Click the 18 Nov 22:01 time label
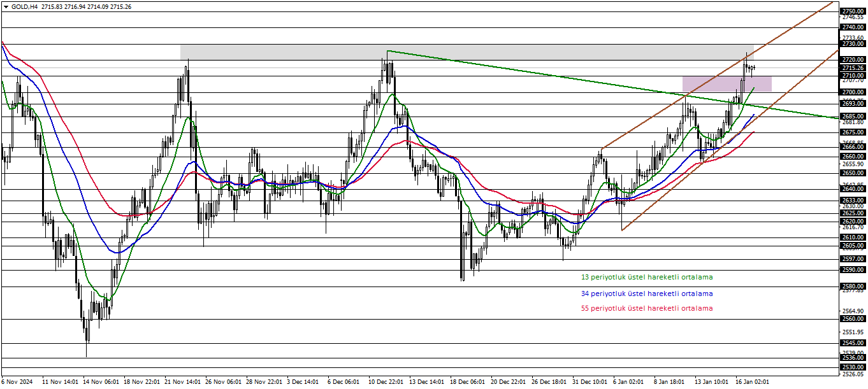Screen dimensions: 868x389 (x=141, y=383)
